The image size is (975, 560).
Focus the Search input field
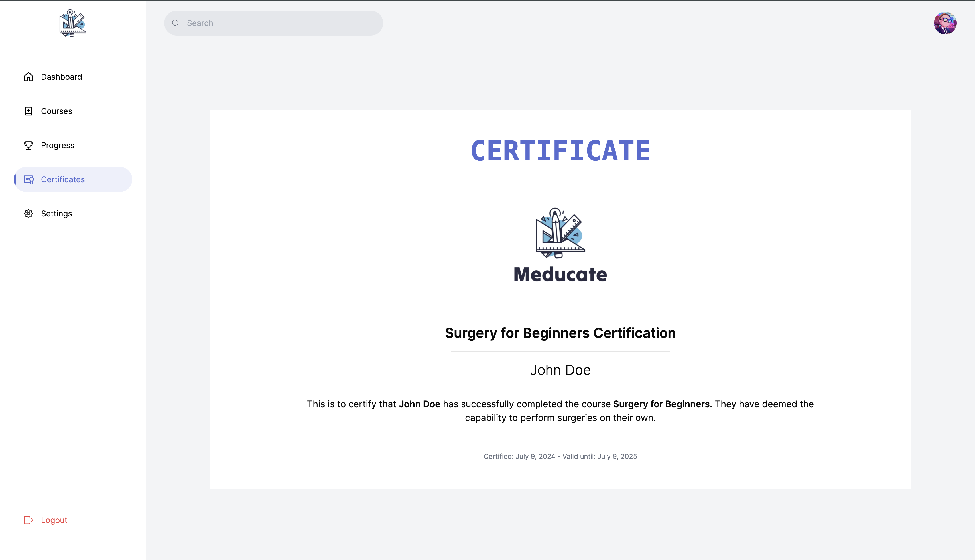(281, 23)
